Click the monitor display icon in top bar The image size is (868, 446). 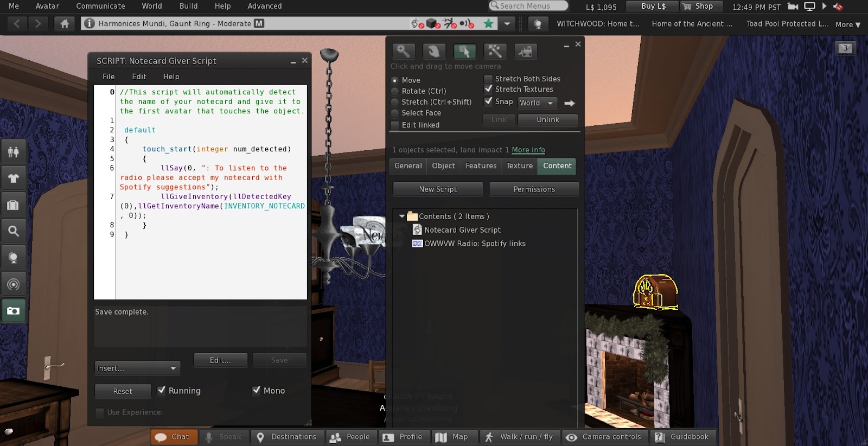click(x=809, y=7)
